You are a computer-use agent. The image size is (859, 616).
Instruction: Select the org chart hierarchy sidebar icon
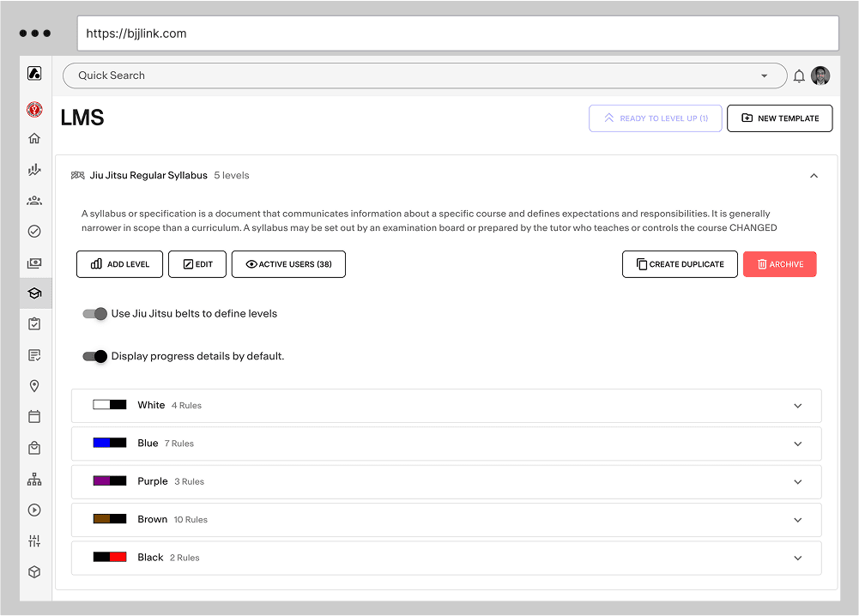[34, 478]
